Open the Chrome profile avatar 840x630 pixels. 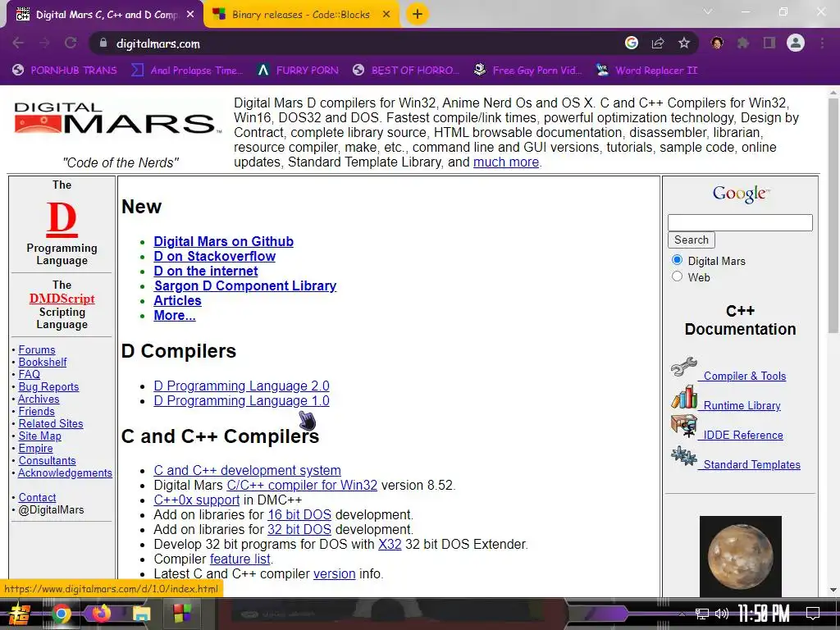pos(796,43)
